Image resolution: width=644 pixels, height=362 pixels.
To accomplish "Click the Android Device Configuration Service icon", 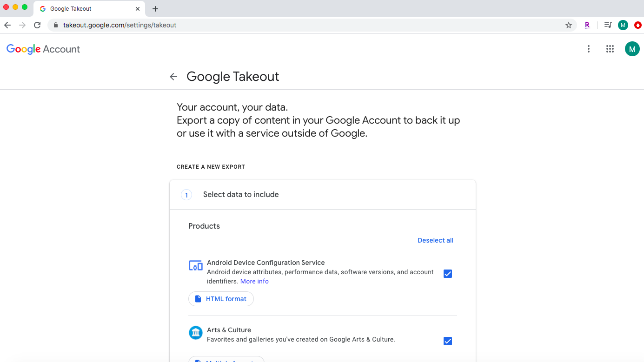I will pos(196,266).
